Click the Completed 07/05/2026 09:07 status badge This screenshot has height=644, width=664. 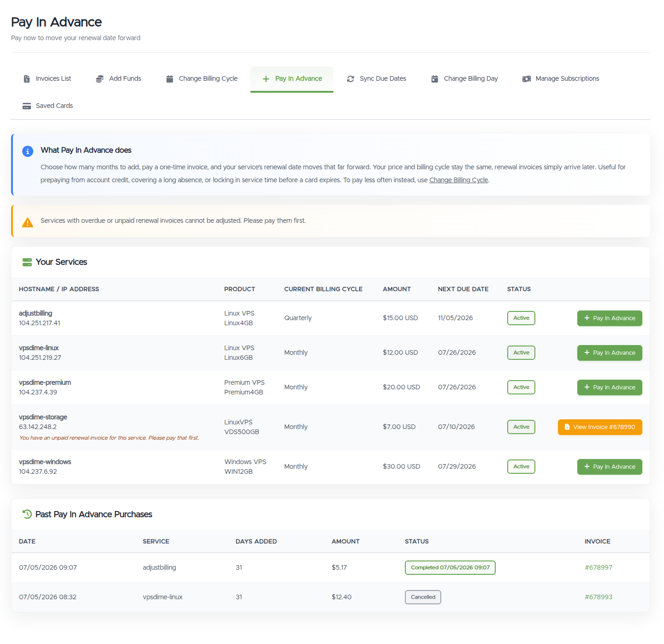[x=450, y=567]
